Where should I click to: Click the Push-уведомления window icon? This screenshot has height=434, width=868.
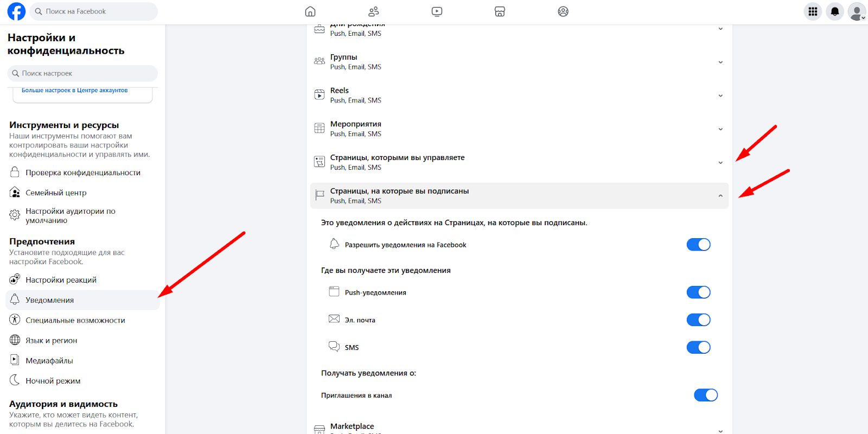334,291
